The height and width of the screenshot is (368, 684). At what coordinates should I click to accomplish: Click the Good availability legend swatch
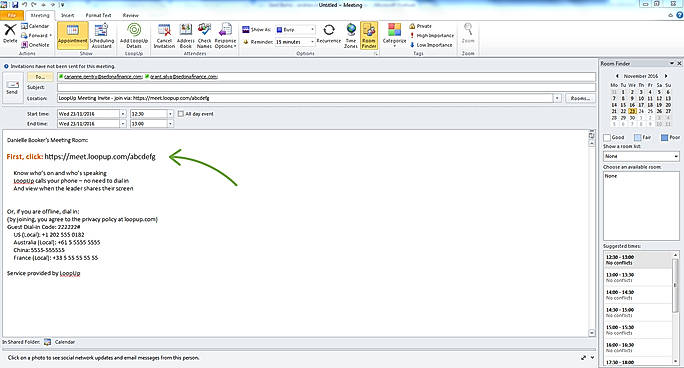pyautogui.click(x=606, y=137)
